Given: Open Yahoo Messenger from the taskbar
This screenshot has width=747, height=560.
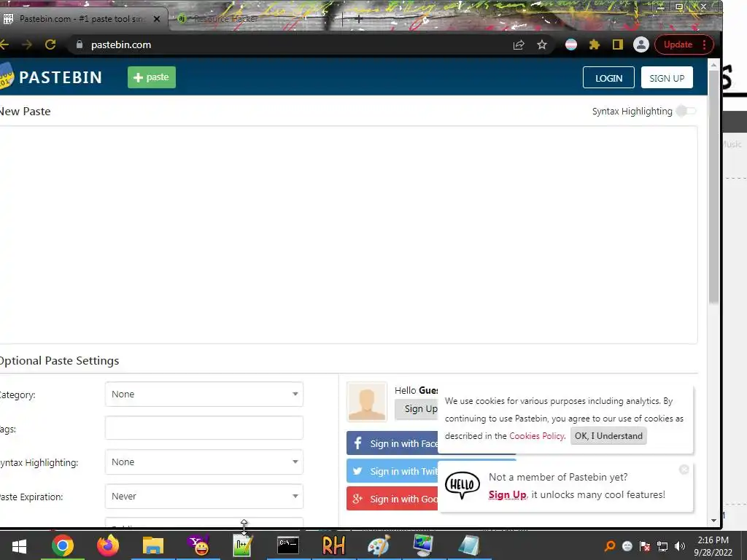Looking at the screenshot, I should [x=198, y=545].
